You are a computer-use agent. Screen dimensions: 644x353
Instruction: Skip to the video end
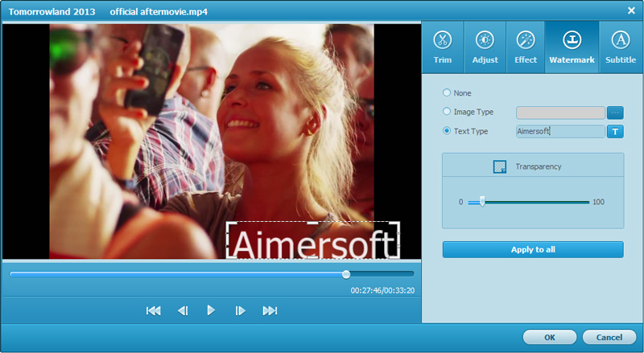270,310
